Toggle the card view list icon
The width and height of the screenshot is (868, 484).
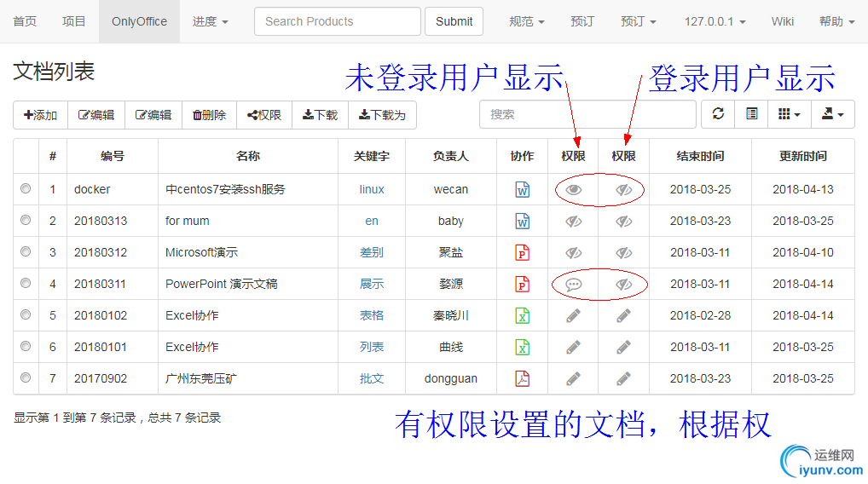[751, 114]
